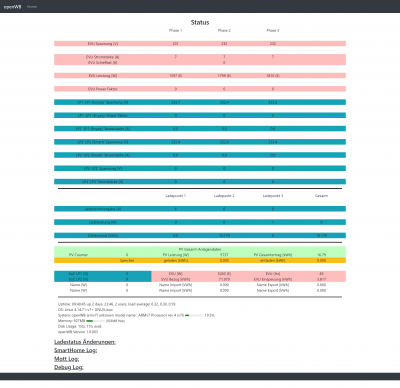This screenshot has height=388, width=400.
Task: Expand the Mqtt Log section
Action: point(67,359)
